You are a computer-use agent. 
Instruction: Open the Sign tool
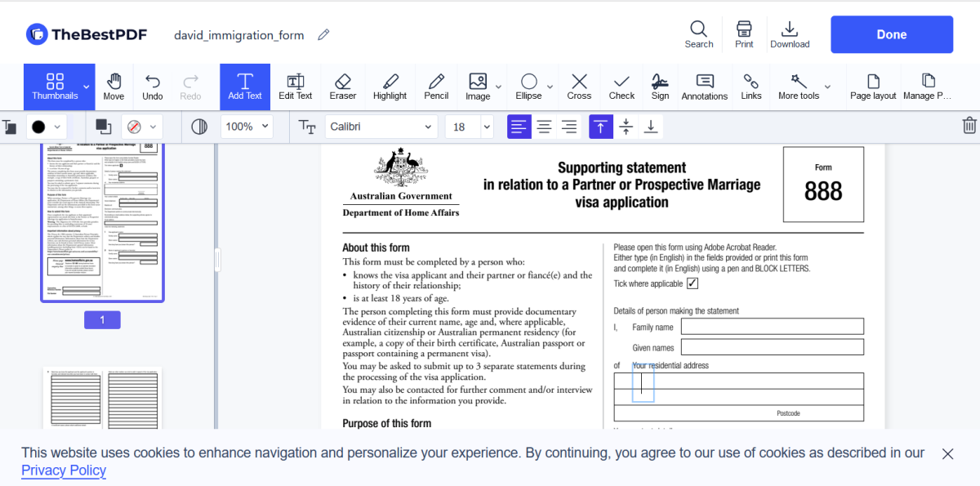click(660, 86)
